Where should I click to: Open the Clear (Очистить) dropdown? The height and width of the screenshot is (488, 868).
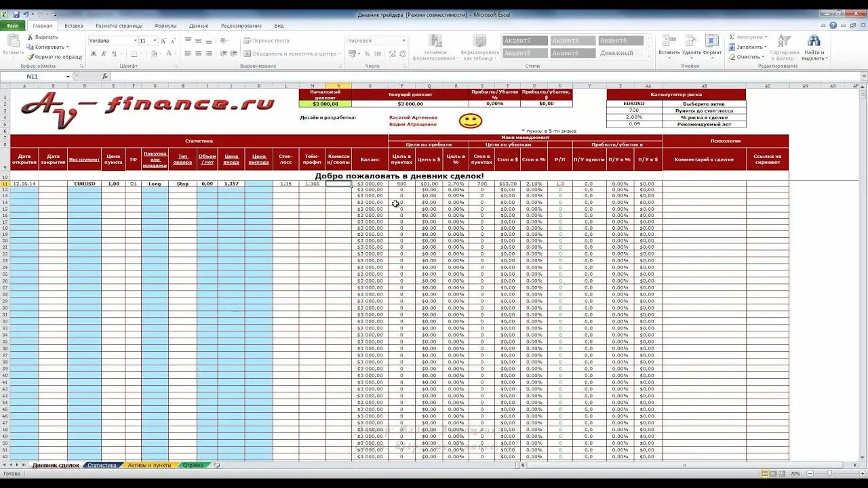click(x=747, y=56)
